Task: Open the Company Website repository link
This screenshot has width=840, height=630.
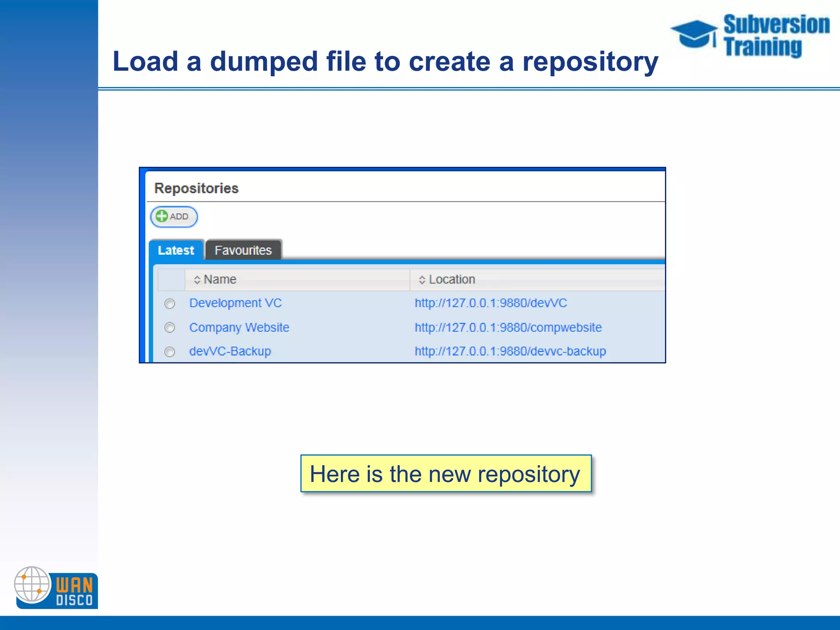Action: (x=239, y=327)
